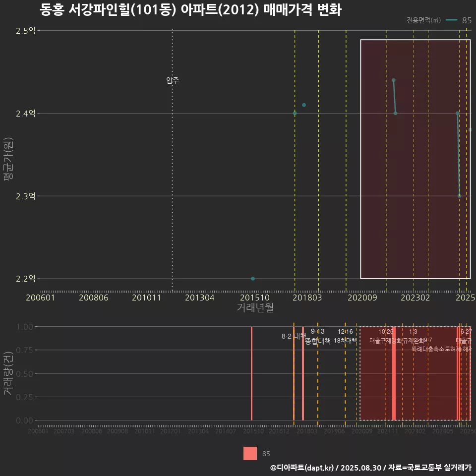
Task: Select the 2.3억 data point in highlighted box
Action: click(459, 196)
